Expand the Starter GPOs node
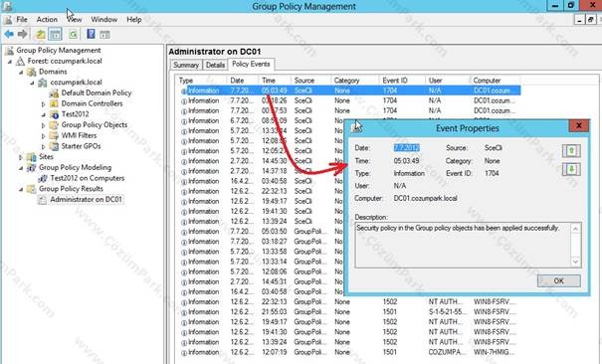This screenshot has height=364, width=602. [x=44, y=147]
